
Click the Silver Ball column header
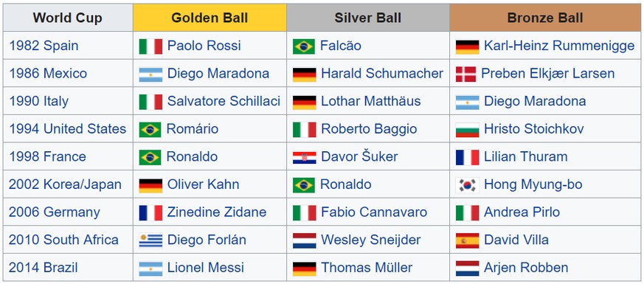(368, 18)
